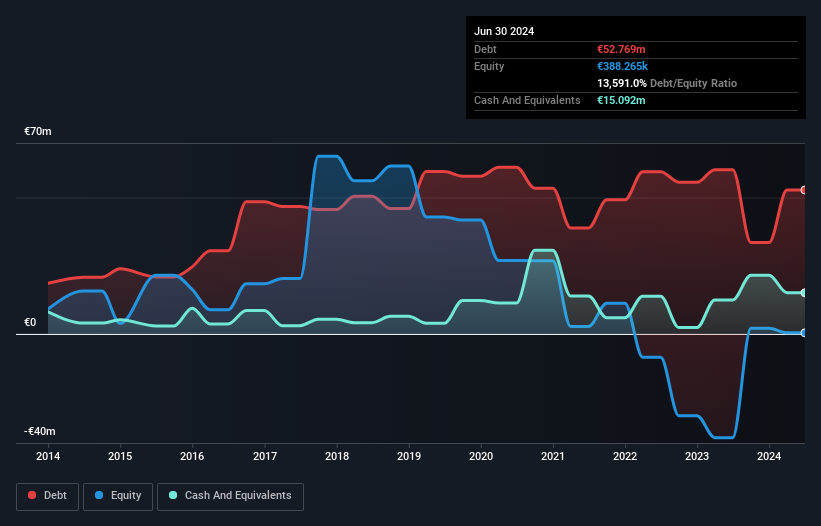Click Cash And Equivalents label in tooltip

click(527, 100)
